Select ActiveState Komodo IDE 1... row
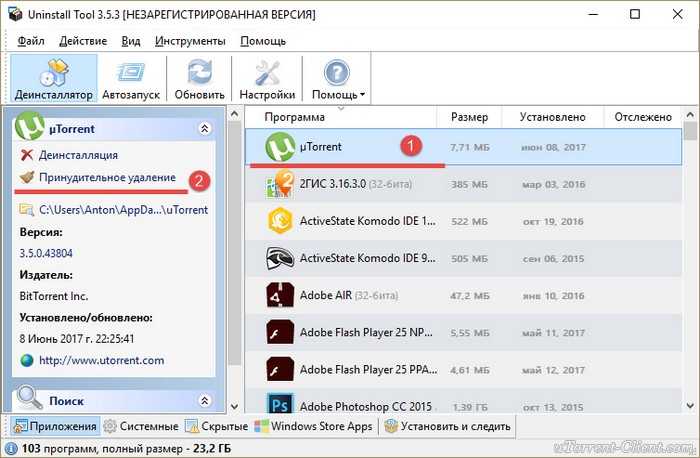 tap(463, 221)
